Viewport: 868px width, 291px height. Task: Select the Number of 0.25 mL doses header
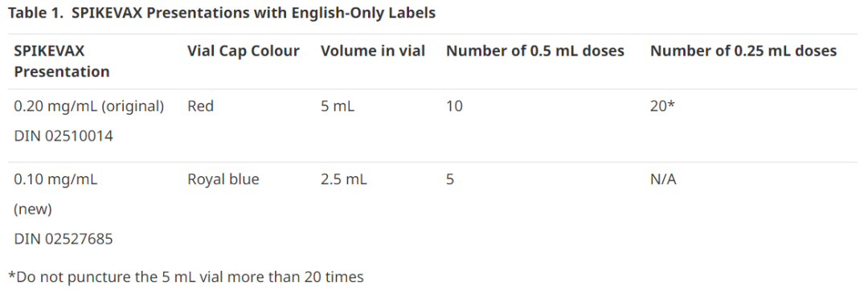743,51
